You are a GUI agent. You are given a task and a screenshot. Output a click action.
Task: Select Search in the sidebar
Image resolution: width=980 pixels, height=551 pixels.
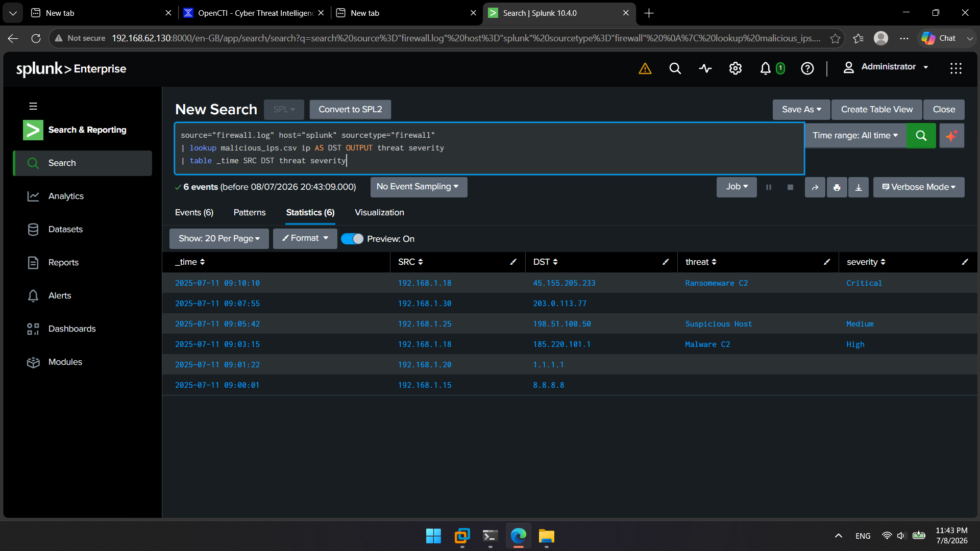(x=83, y=163)
